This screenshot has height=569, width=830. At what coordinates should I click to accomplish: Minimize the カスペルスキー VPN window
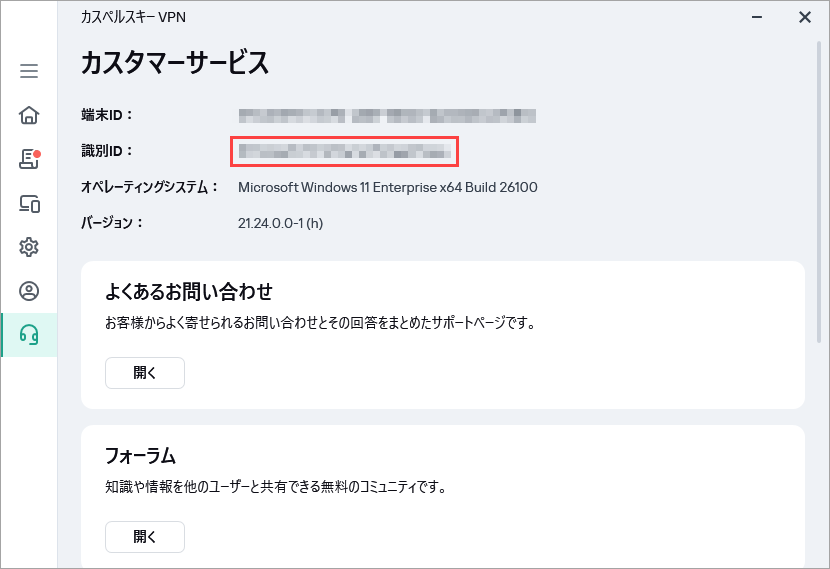(x=757, y=17)
